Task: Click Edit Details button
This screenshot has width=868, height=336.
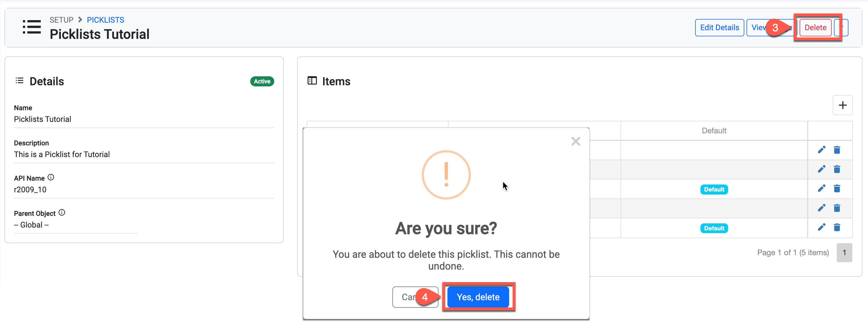Action: 719,28
